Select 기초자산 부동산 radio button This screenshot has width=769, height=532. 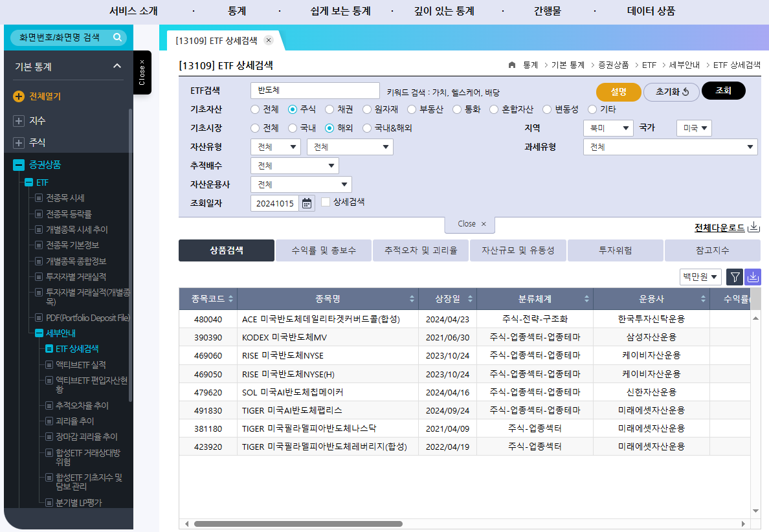click(x=412, y=109)
